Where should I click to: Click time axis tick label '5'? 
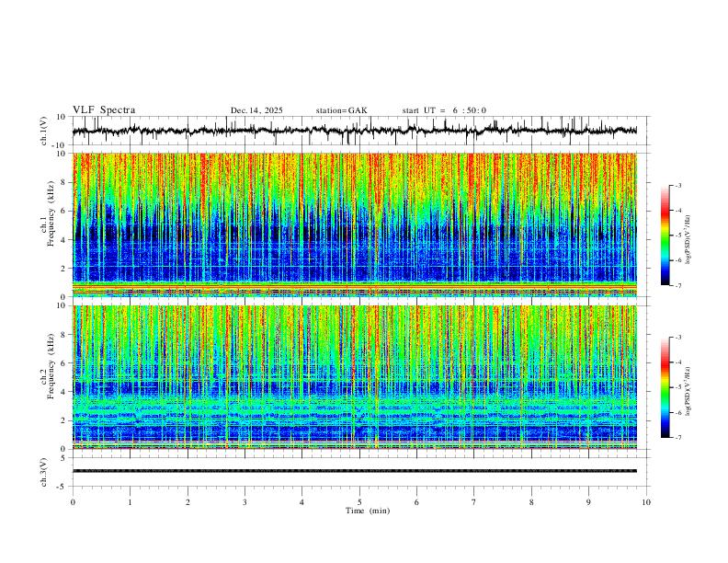pyautogui.click(x=359, y=502)
